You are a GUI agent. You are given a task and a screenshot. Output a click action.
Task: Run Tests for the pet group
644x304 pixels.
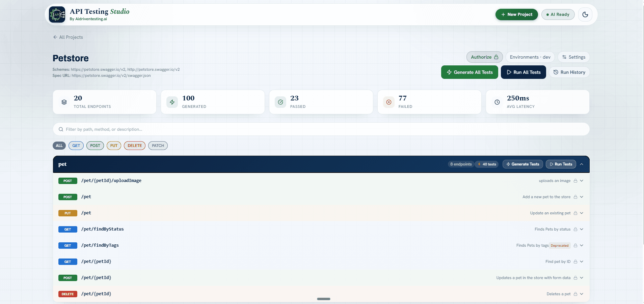(x=561, y=164)
